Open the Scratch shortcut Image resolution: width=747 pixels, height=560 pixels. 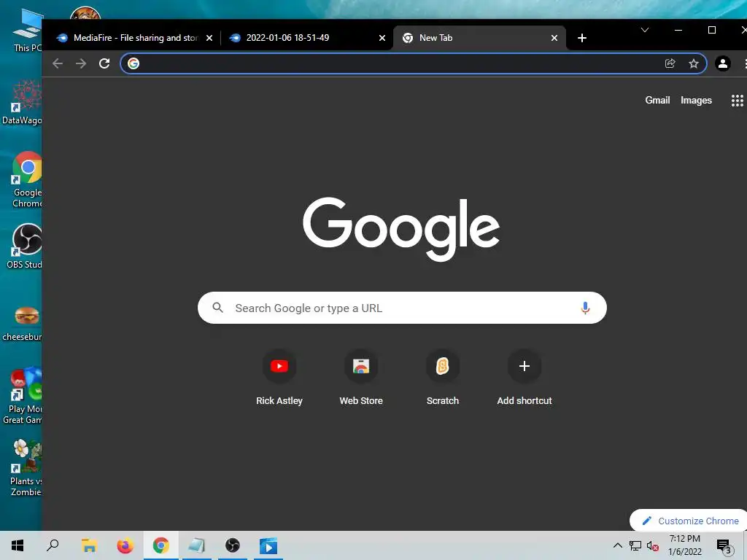point(443,377)
